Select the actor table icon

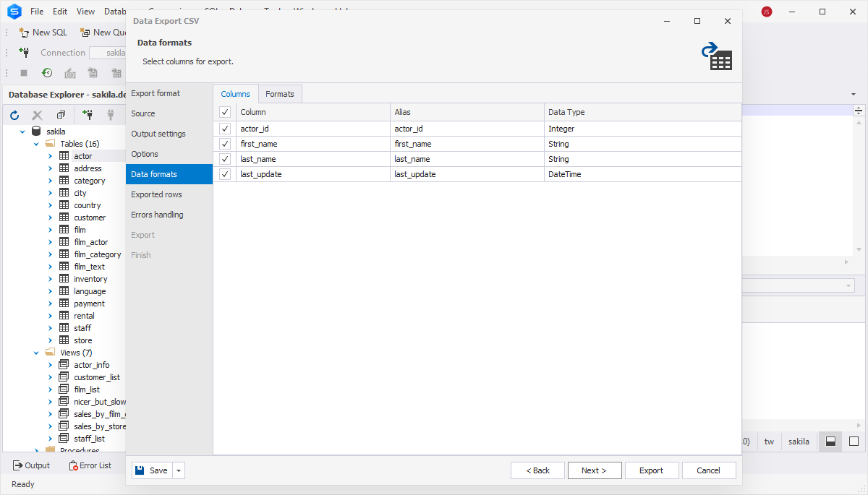point(64,156)
